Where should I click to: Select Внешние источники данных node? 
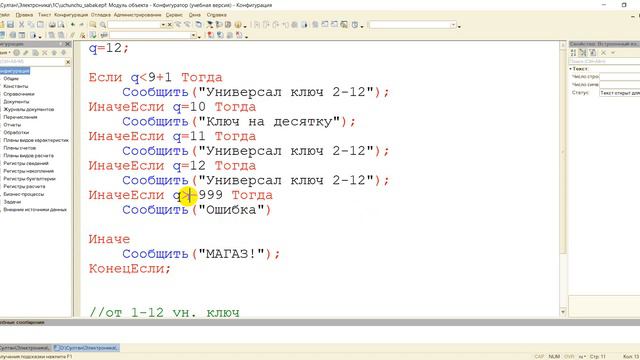click(x=35, y=210)
